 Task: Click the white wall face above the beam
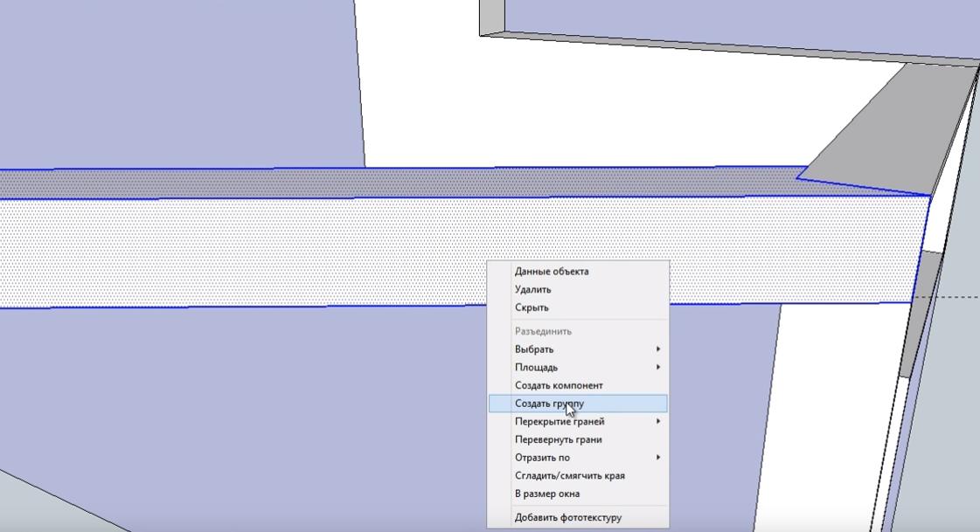coord(612,105)
